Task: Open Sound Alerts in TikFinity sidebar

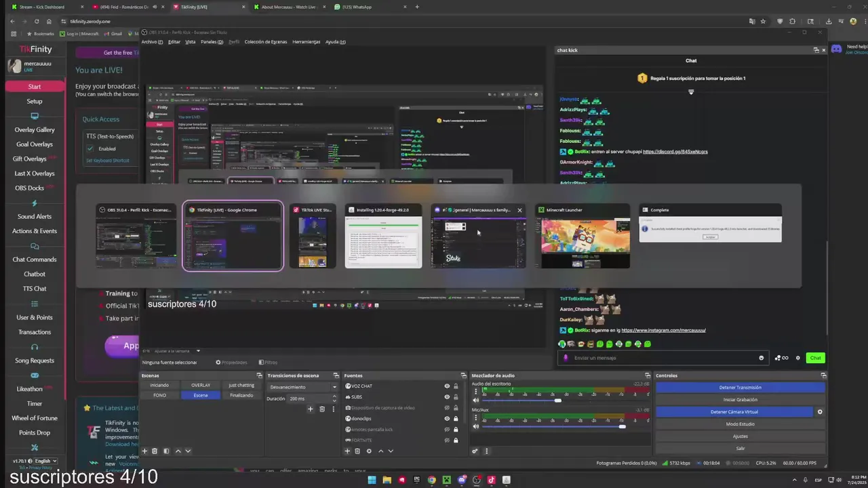Action: pos(35,216)
